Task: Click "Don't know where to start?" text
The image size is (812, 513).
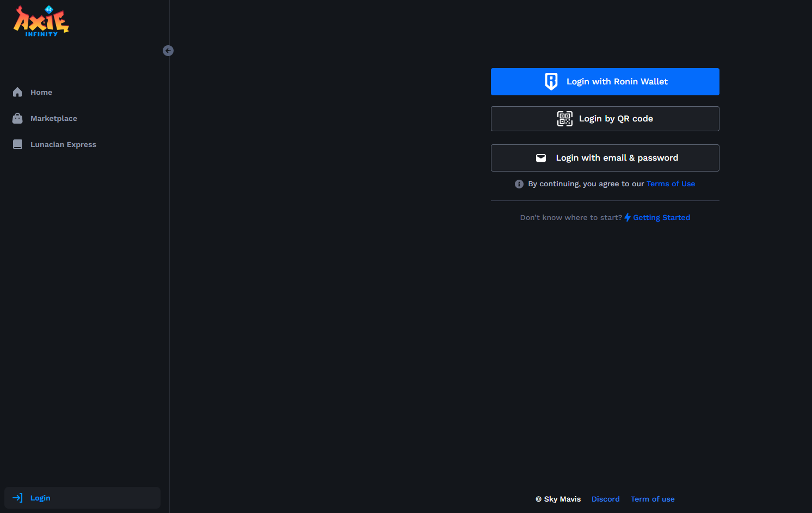Action: pyautogui.click(x=571, y=217)
